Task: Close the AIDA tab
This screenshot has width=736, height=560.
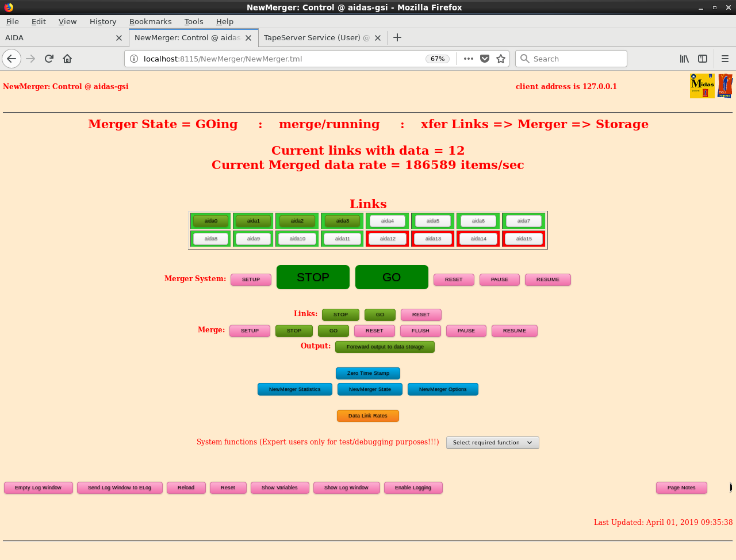Action: click(x=119, y=38)
